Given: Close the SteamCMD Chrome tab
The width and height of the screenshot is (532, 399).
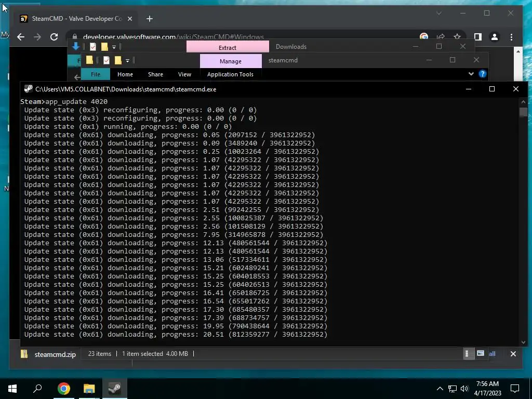Looking at the screenshot, I should tap(129, 19).
